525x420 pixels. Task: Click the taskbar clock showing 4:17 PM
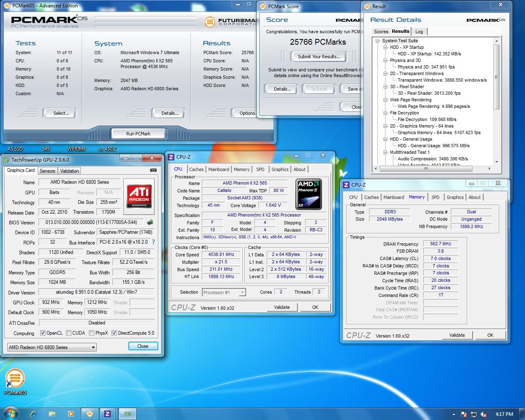click(504, 414)
